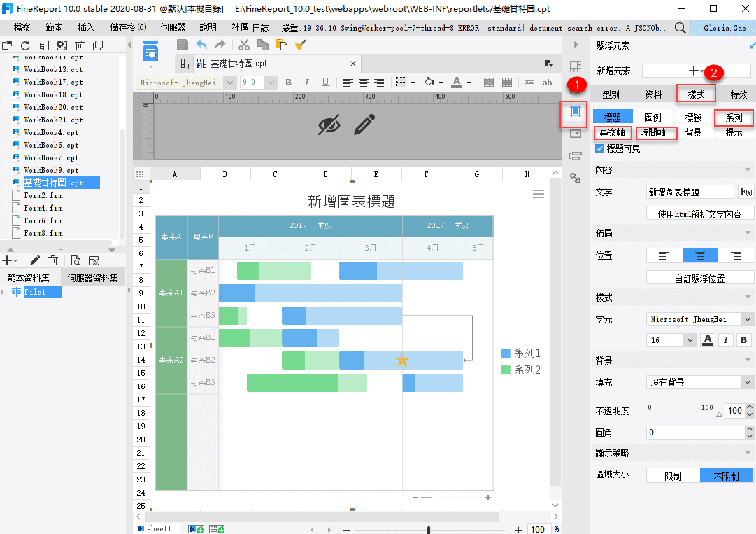Collapse the 內容 section
Screen dimensions: 756x534
point(748,170)
